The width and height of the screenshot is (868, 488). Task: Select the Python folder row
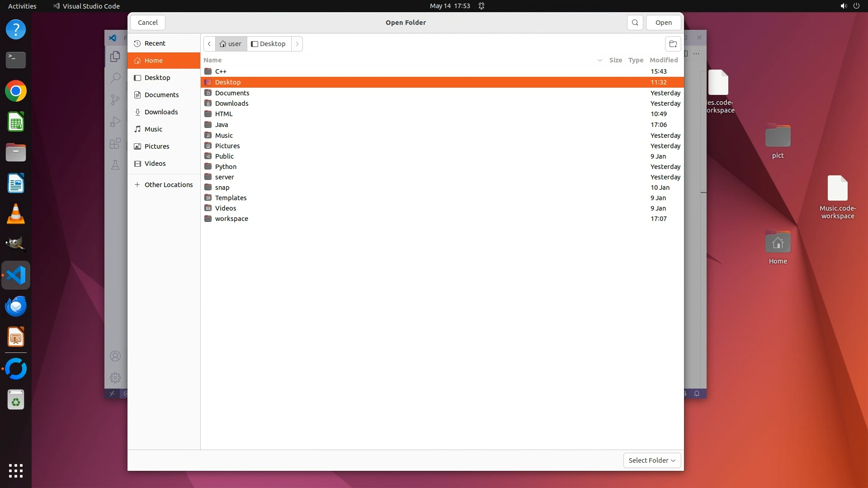point(226,167)
